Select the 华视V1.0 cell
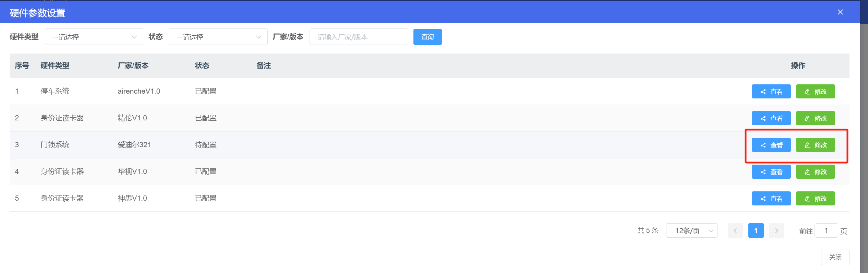 [x=132, y=171]
